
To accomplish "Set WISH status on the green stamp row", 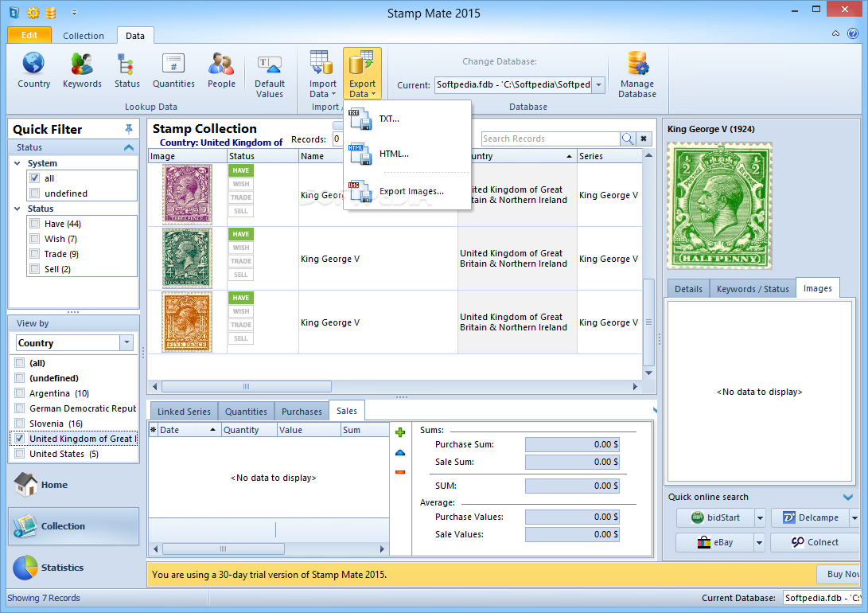I will click(241, 248).
